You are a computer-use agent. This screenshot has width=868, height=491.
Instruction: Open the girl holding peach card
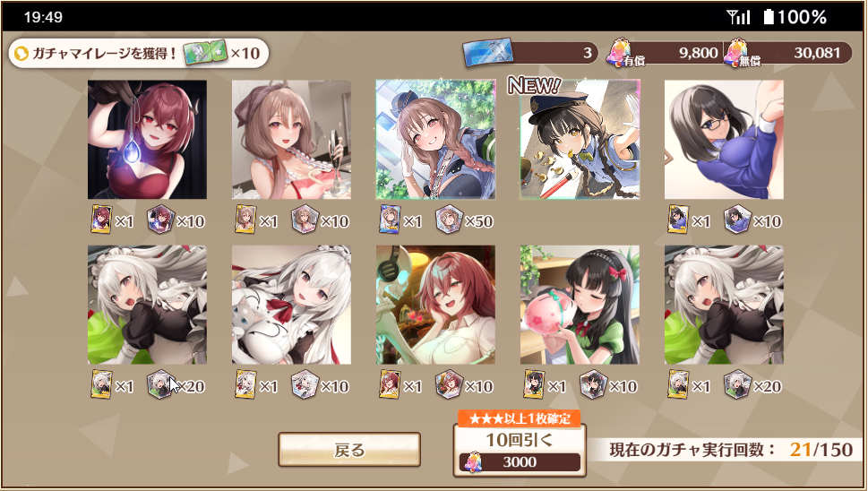pyautogui.click(x=580, y=305)
